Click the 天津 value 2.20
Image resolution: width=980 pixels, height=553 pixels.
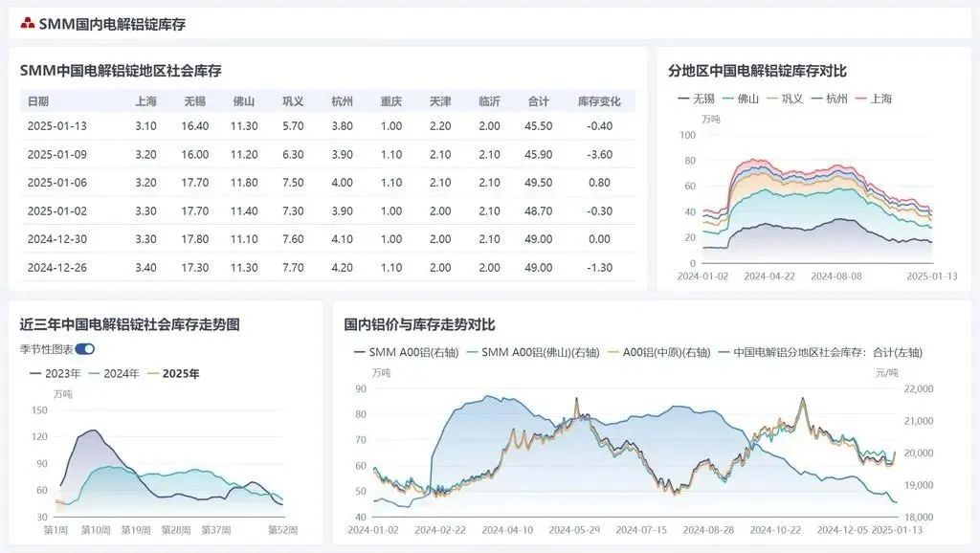coord(440,126)
